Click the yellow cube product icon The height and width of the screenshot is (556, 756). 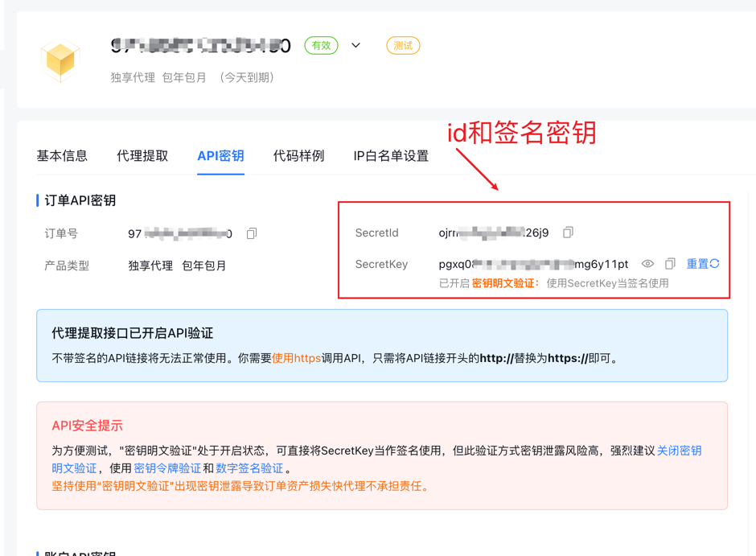point(61,60)
